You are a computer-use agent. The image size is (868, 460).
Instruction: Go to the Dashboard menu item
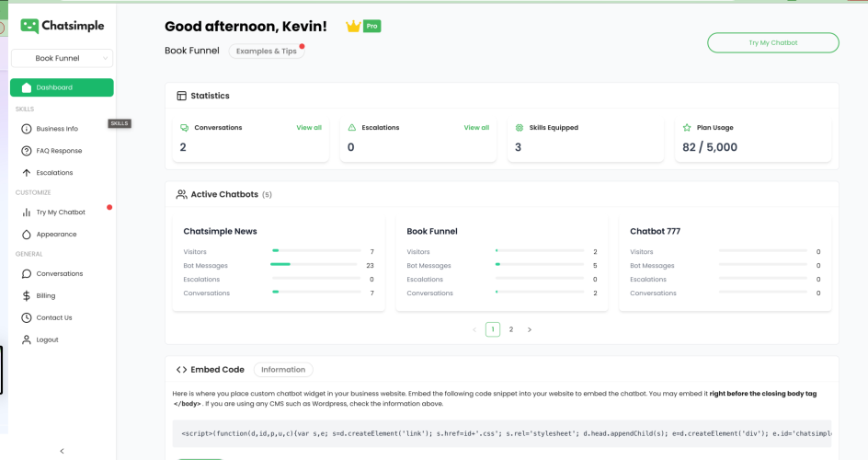pyautogui.click(x=62, y=87)
